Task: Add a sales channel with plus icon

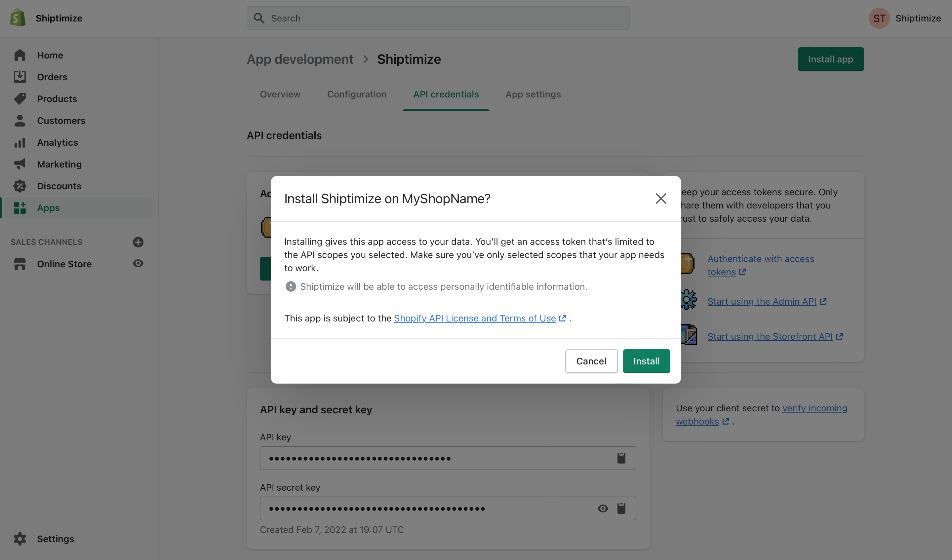Action: pyautogui.click(x=138, y=242)
